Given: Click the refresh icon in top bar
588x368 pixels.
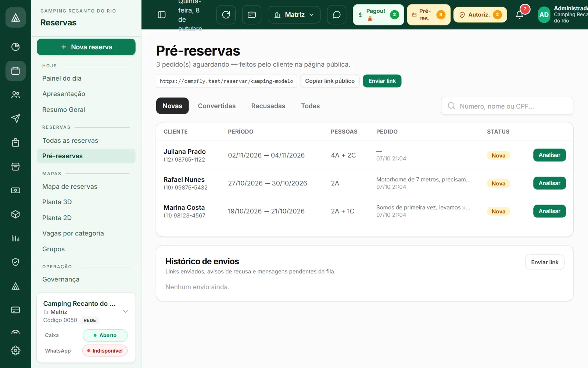Looking at the screenshot, I should (226, 15).
